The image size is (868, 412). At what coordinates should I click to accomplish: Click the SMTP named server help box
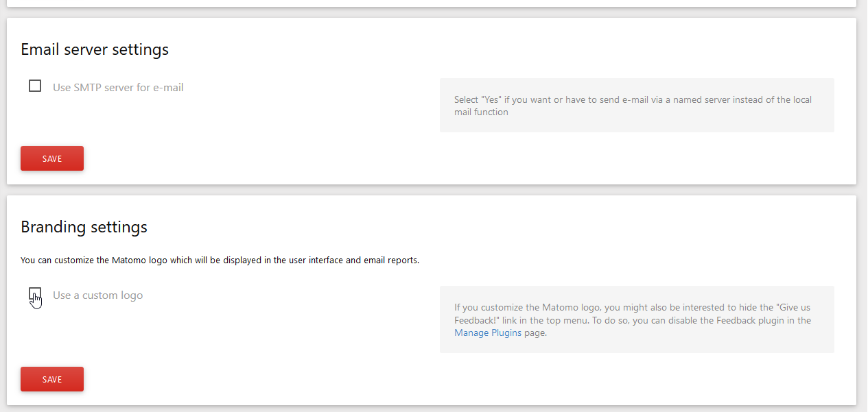click(x=637, y=121)
